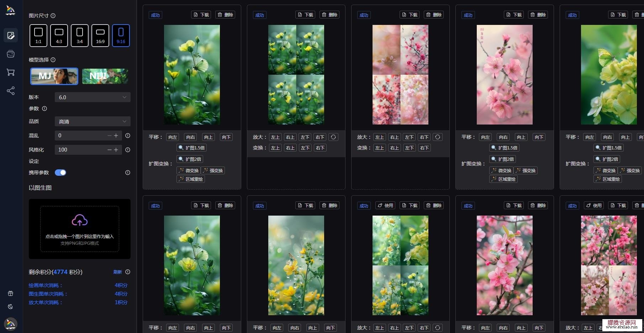Click 下载 on peach blossom grid card

tap(410, 15)
